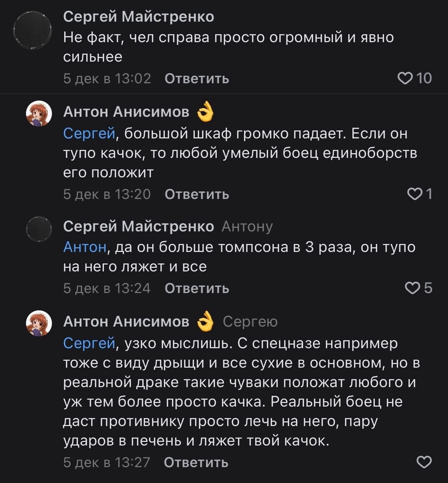Click the blue Антон mention in 13:24 comment

click(x=85, y=247)
